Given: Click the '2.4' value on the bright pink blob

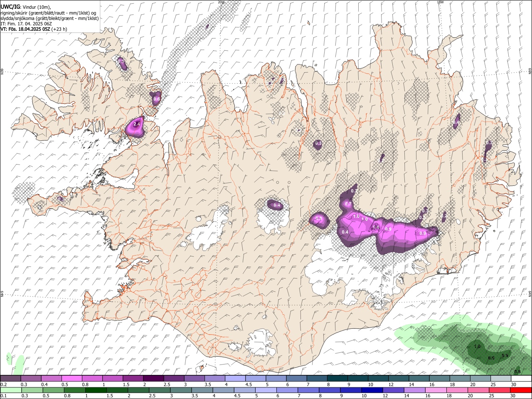Looking at the screenshot, I should pos(137,124).
